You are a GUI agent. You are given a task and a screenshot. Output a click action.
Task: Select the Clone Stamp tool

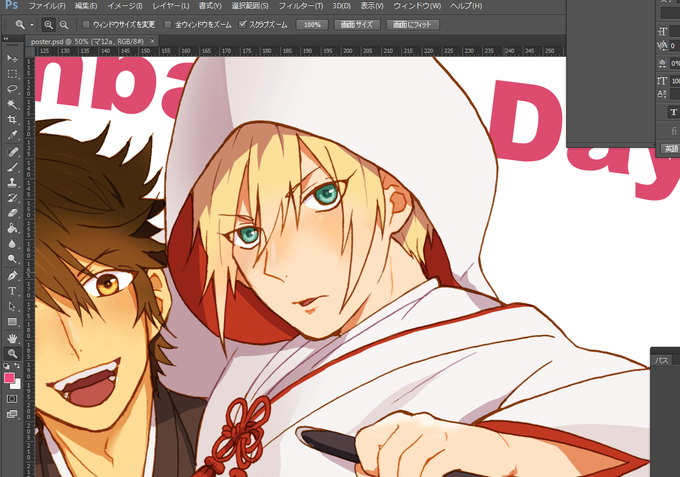(12, 182)
